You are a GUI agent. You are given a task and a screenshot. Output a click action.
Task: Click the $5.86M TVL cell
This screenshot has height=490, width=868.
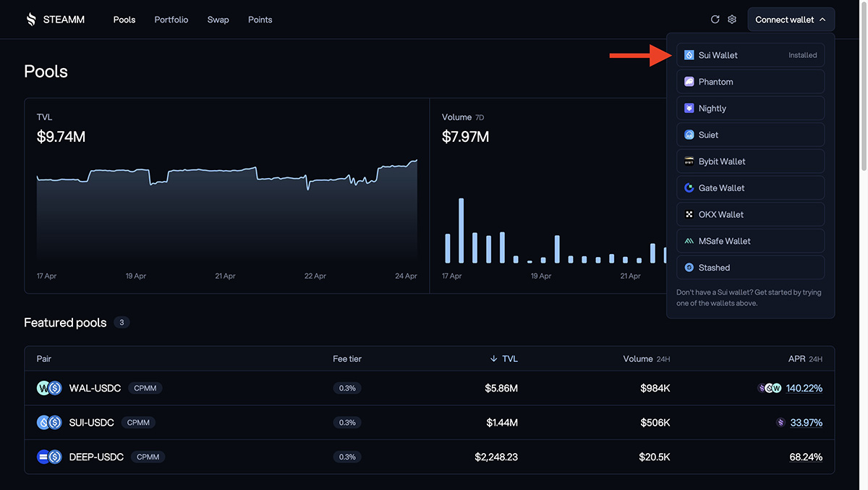point(501,388)
